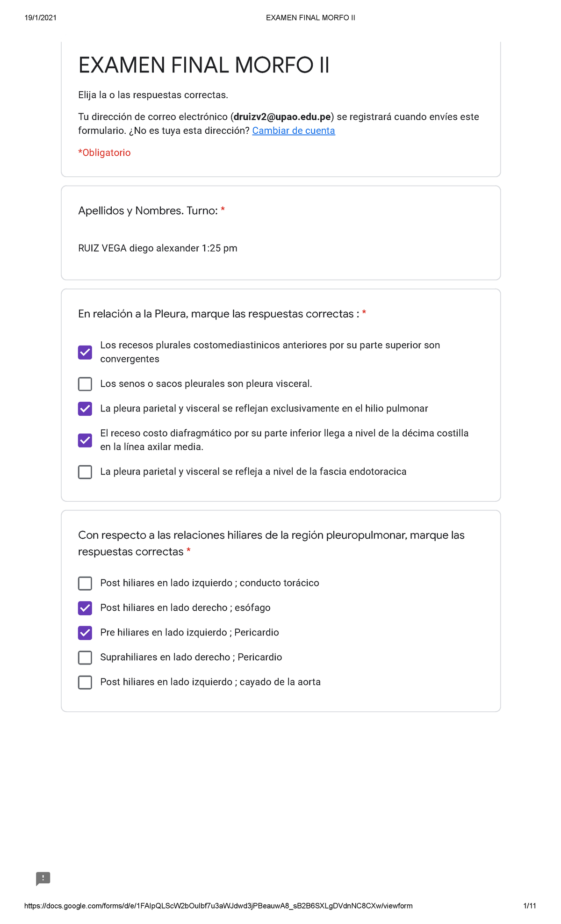
Task: Check 'Post hiliares en lado izquierdo; conducto torácico'
Action: tap(85, 583)
